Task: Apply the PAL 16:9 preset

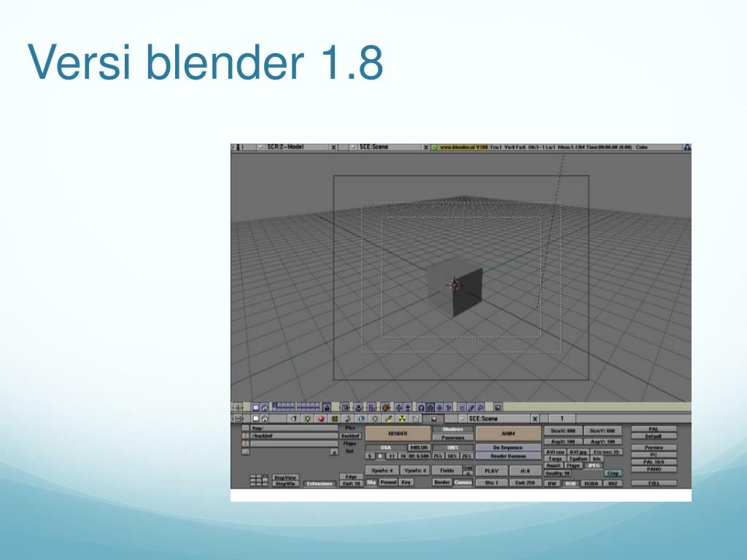Action: pos(654,462)
